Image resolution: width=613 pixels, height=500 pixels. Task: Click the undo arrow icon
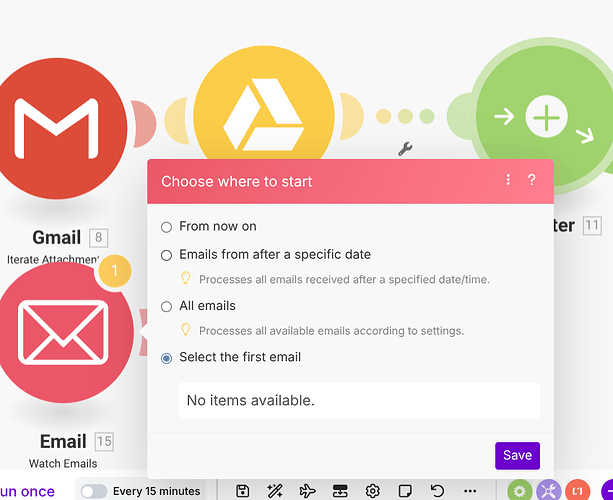point(437,491)
